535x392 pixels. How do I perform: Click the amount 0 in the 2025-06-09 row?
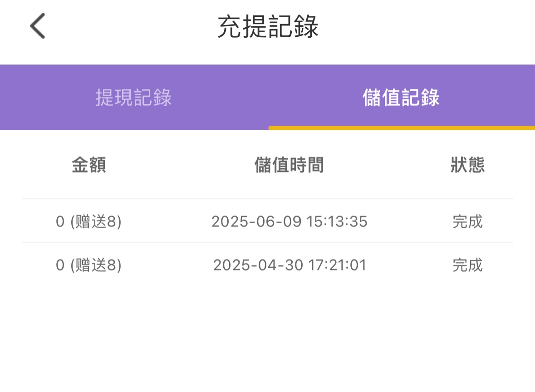point(60,222)
